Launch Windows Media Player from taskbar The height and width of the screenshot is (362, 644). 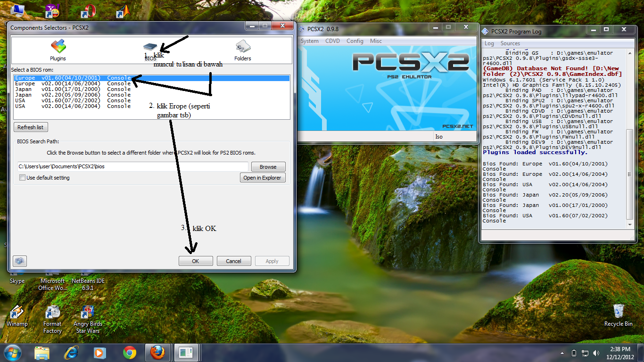(99, 353)
